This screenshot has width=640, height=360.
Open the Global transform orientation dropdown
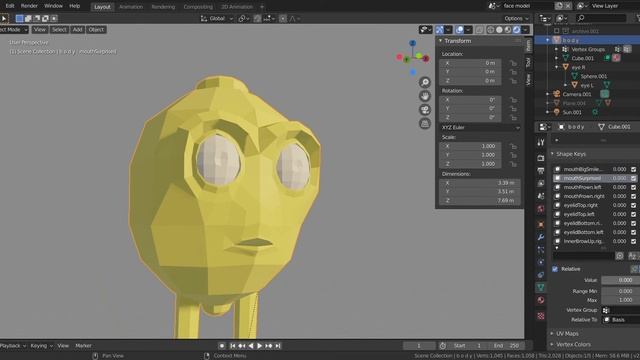point(217,18)
